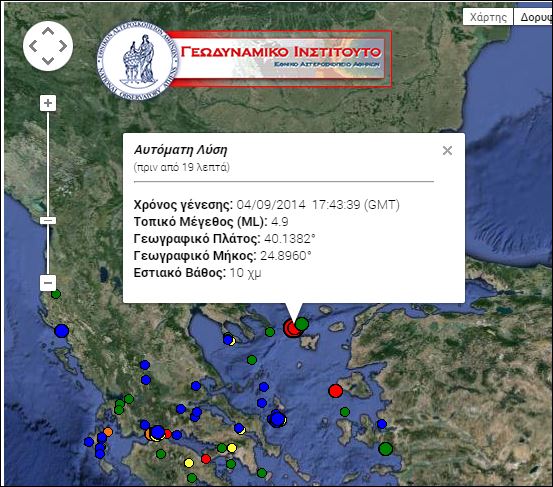Pan the map left with the arrow control
The width and height of the screenshot is (553, 487).
pos(33,46)
